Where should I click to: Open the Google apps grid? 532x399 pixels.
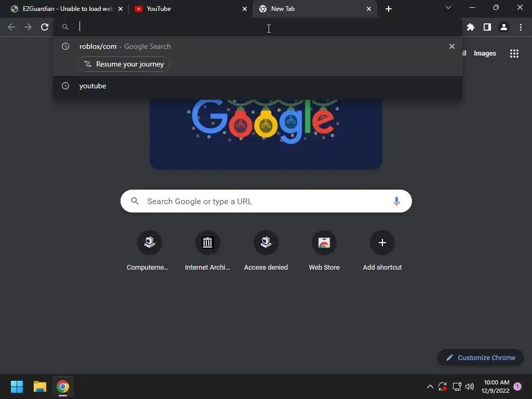(x=514, y=54)
